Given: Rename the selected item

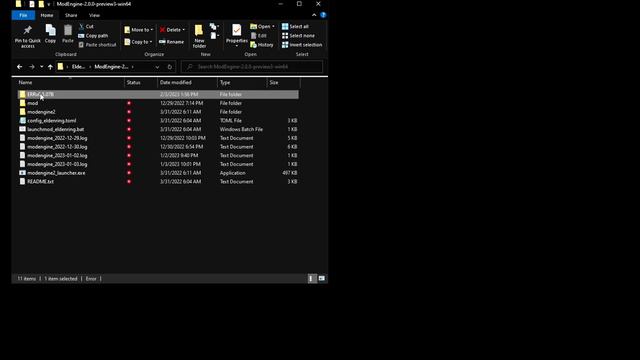Looking at the screenshot, I should (x=171, y=42).
